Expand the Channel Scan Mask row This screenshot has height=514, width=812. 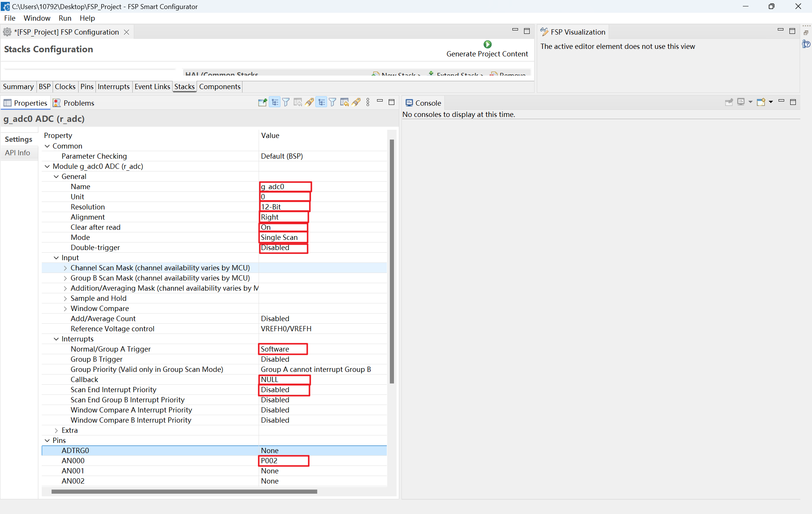[x=65, y=268]
